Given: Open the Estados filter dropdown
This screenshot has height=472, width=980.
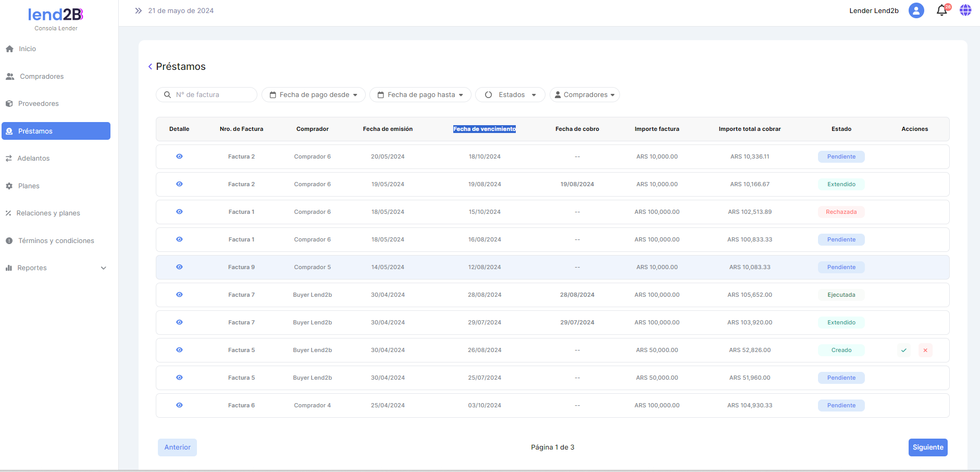Looking at the screenshot, I should click(x=510, y=95).
